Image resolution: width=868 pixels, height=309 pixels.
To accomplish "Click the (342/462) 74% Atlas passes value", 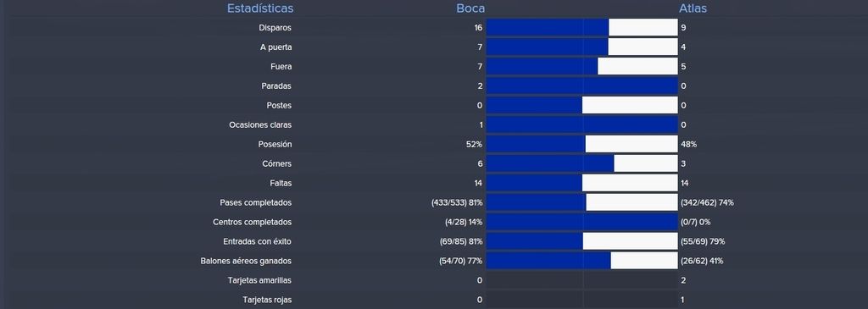I will (x=708, y=203).
